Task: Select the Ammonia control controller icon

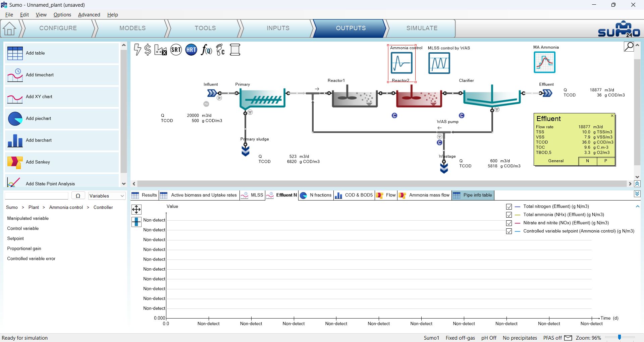Action: tap(401, 63)
